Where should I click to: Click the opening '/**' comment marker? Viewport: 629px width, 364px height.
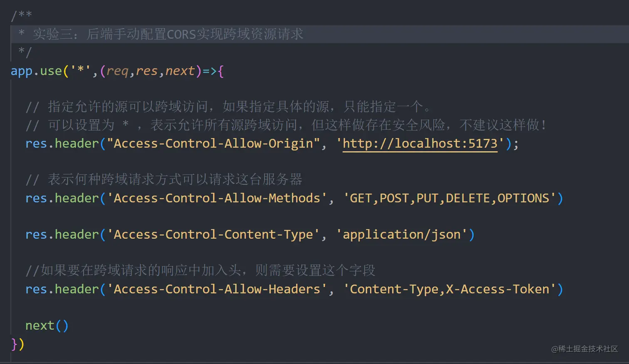tap(21, 16)
